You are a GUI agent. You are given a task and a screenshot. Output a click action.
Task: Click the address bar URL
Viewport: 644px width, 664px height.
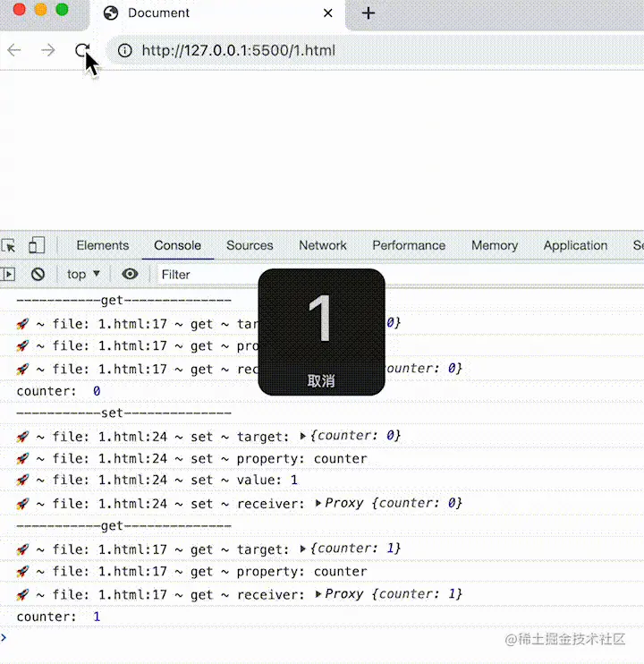pos(238,50)
